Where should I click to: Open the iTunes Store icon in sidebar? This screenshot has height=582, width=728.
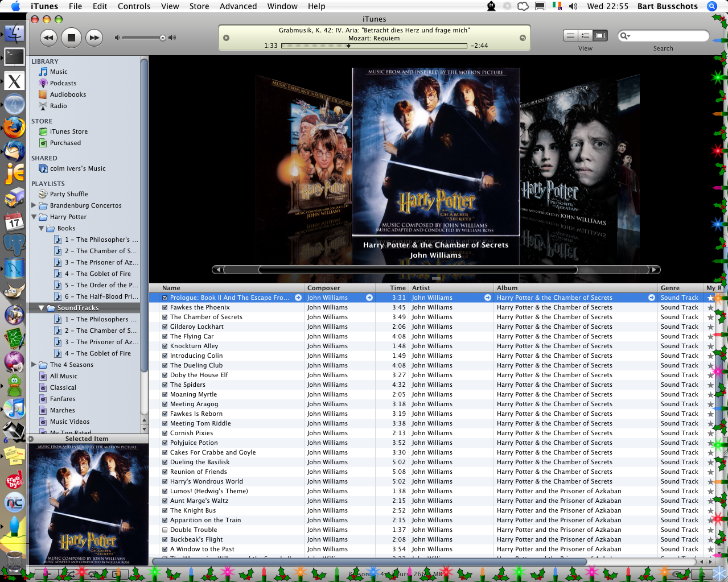pyautogui.click(x=43, y=131)
